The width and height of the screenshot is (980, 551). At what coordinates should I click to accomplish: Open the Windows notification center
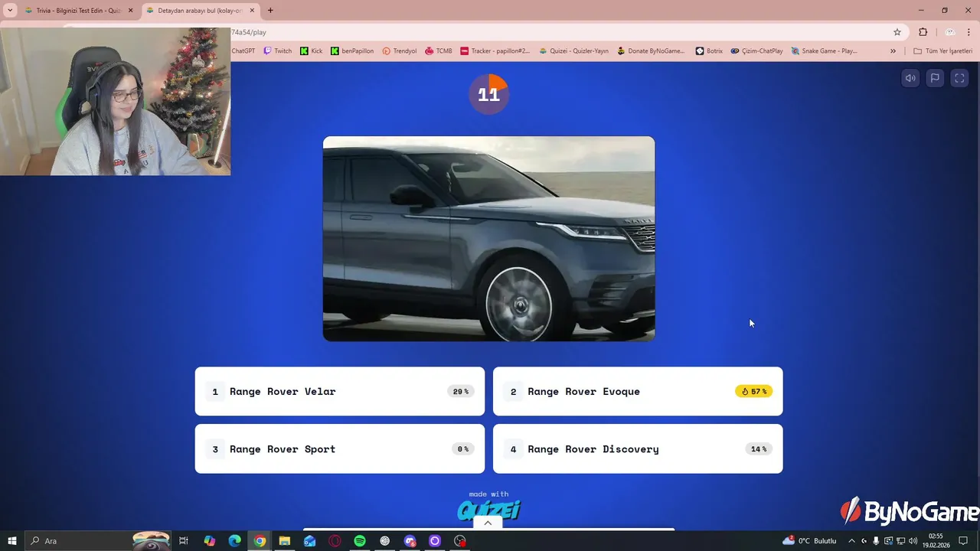point(963,541)
